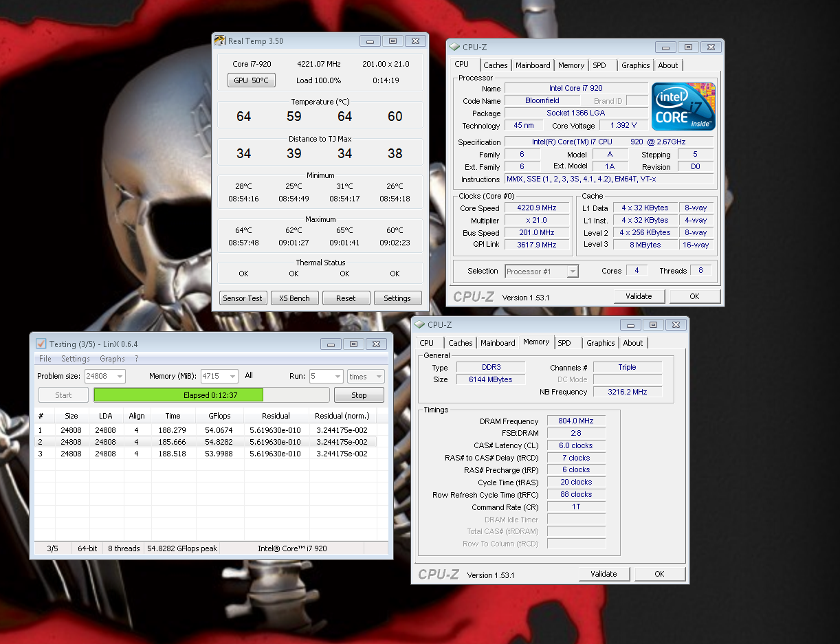The image size is (840, 644).
Task: Stop the LinX stress test
Action: pos(359,395)
